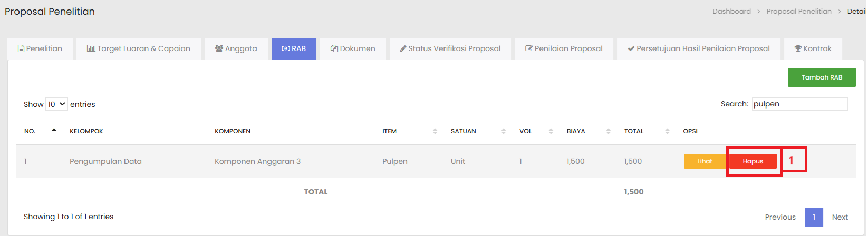The width and height of the screenshot is (868, 236).
Task: Switch to the Kontrak tab
Action: click(813, 48)
